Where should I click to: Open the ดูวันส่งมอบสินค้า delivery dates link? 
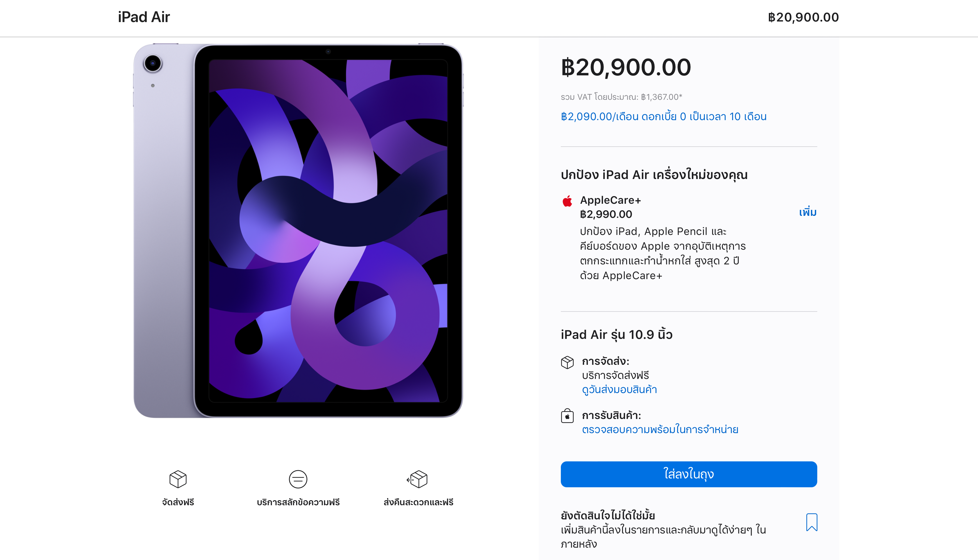pyautogui.click(x=619, y=390)
